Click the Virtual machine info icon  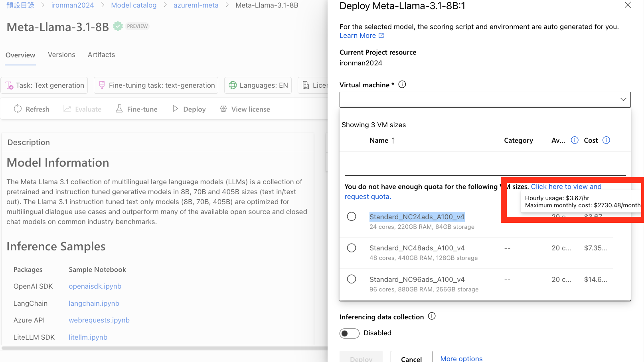[x=402, y=85]
